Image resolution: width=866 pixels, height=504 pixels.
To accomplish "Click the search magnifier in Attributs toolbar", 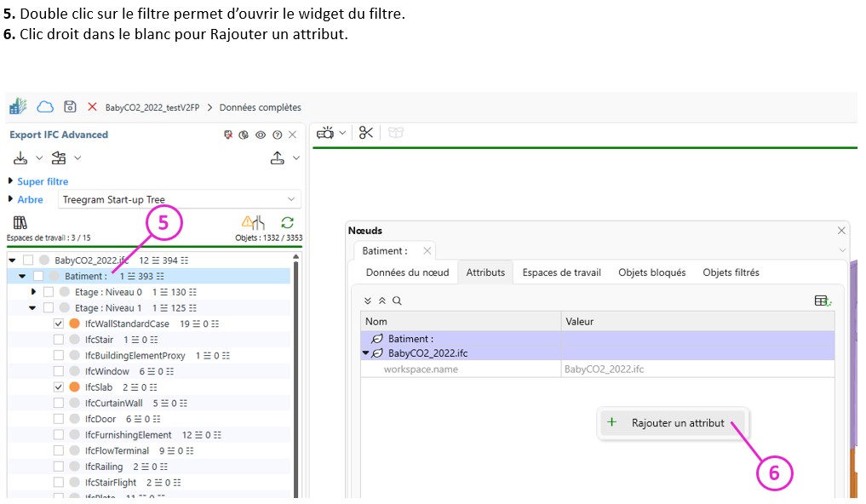I will pos(397,301).
